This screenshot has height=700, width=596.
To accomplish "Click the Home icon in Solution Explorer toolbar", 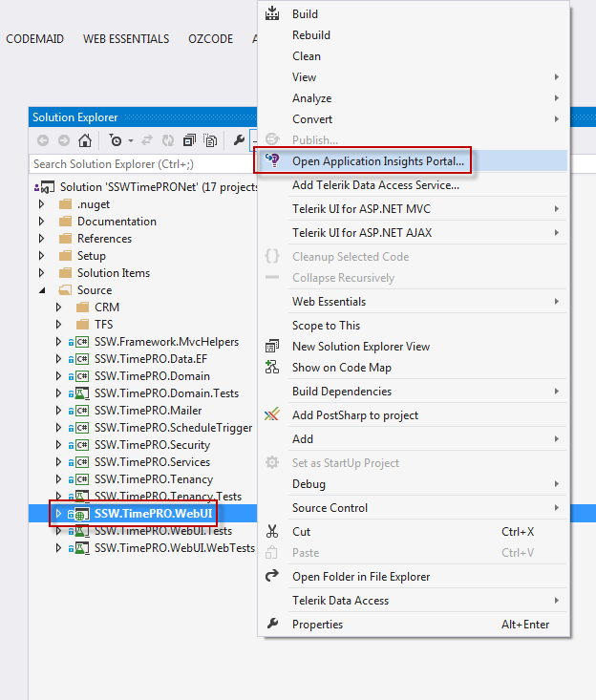I will (x=85, y=140).
